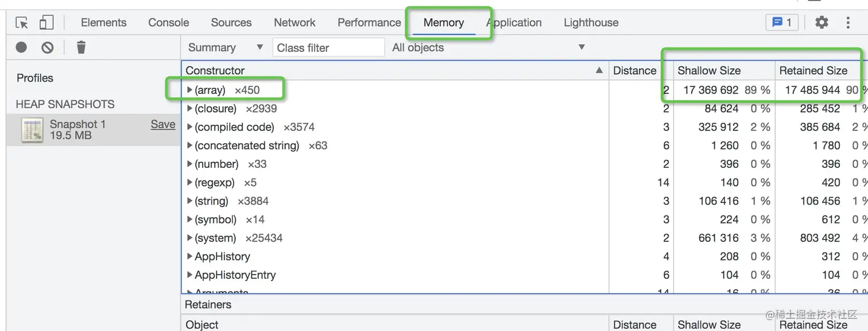Click the record heap snapshot icon

(21, 47)
